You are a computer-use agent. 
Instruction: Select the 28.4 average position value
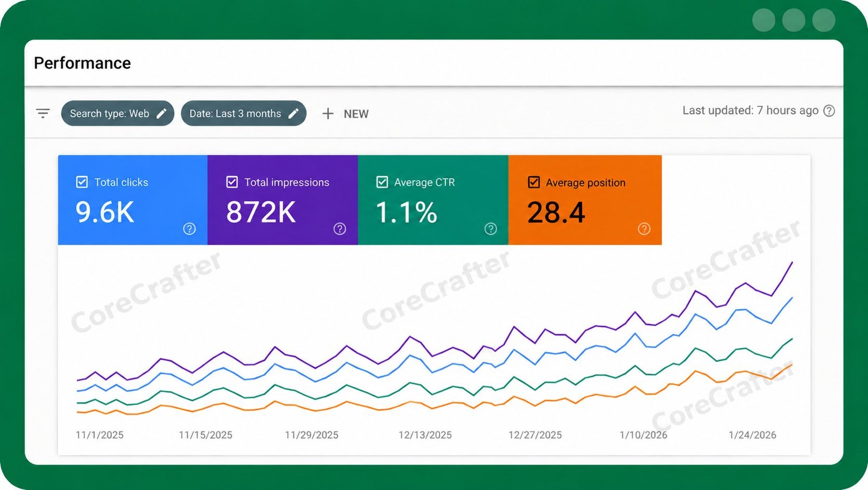pyautogui.click(x=556, y=212)
